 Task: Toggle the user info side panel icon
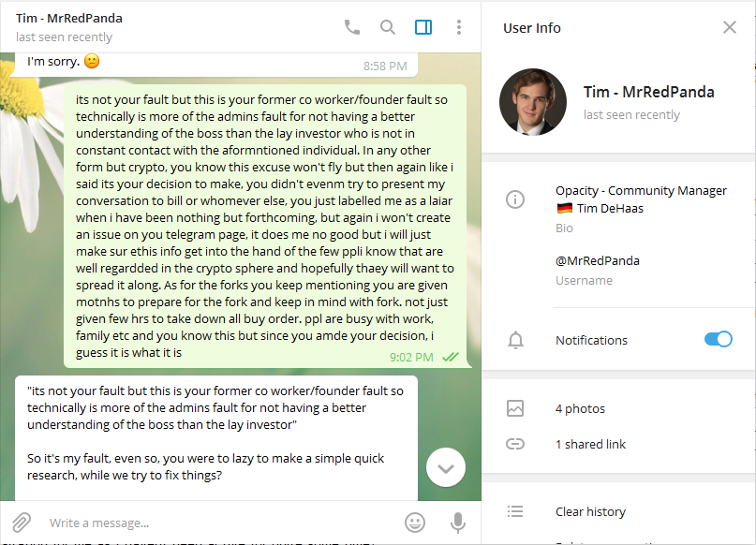point(423,27)
